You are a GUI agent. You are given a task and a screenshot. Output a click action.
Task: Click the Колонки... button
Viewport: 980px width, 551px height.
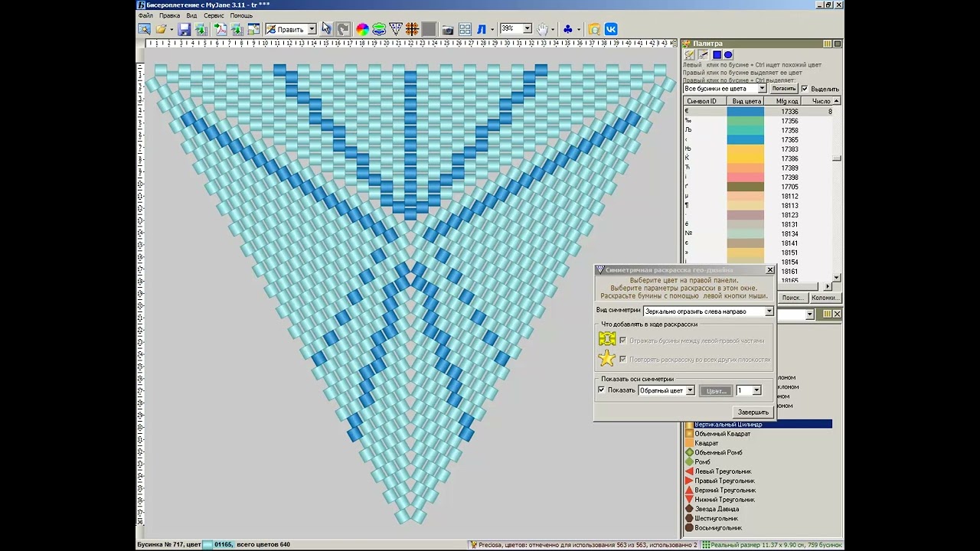pos(825,298)
